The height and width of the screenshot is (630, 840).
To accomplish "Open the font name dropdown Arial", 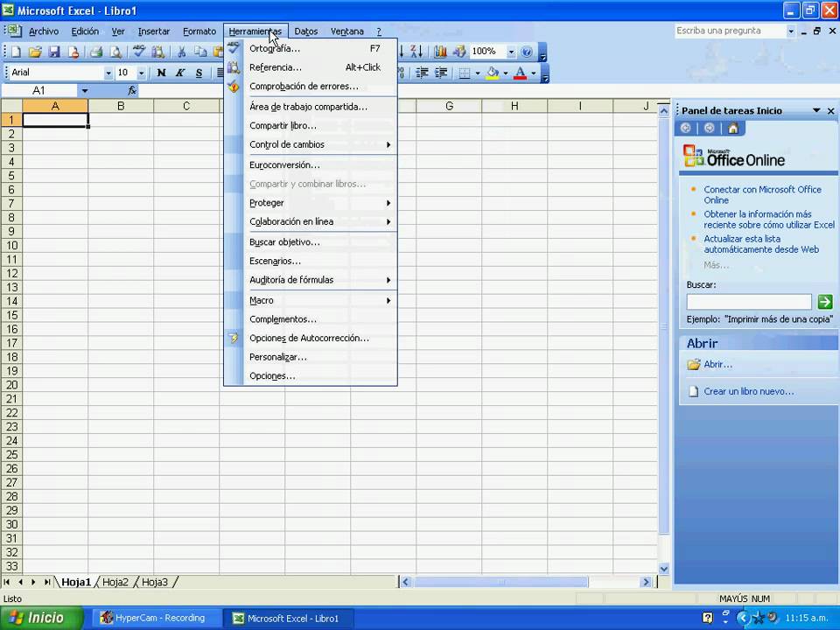I will tap(108, 73).
